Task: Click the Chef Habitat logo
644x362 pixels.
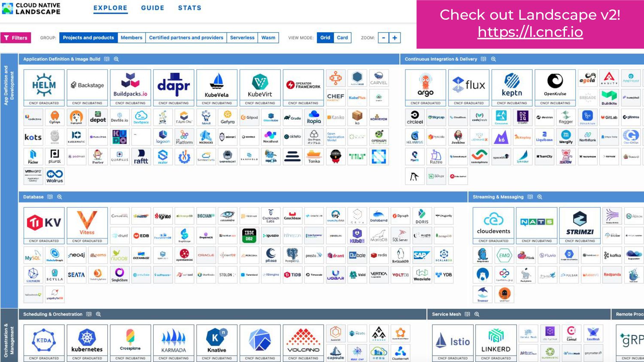Action: point(336,97)
